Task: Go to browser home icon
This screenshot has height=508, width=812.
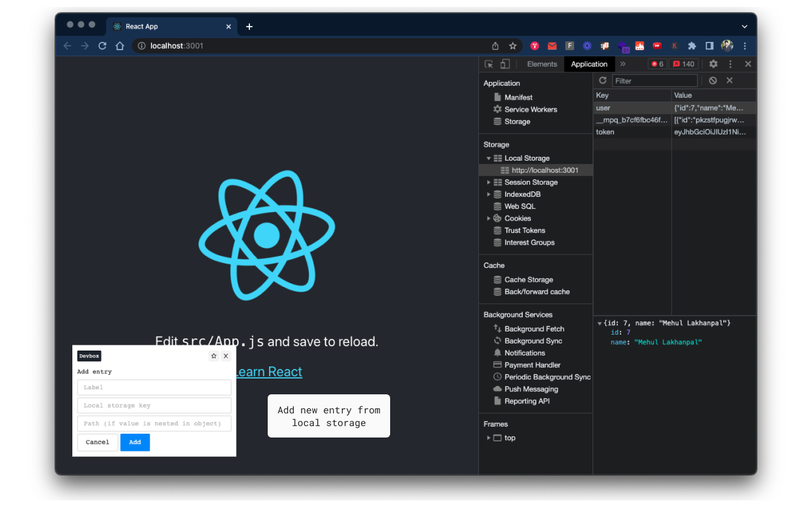Action: (x=120, y=46)
